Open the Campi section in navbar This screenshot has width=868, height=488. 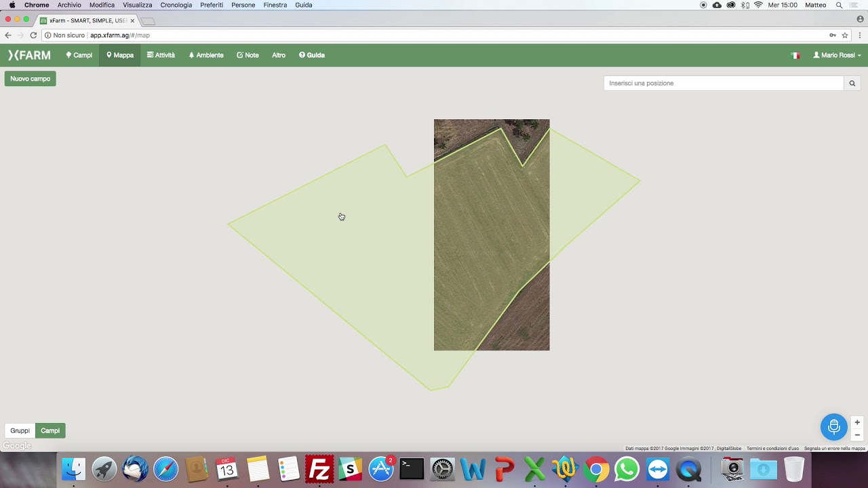[79, 56]
